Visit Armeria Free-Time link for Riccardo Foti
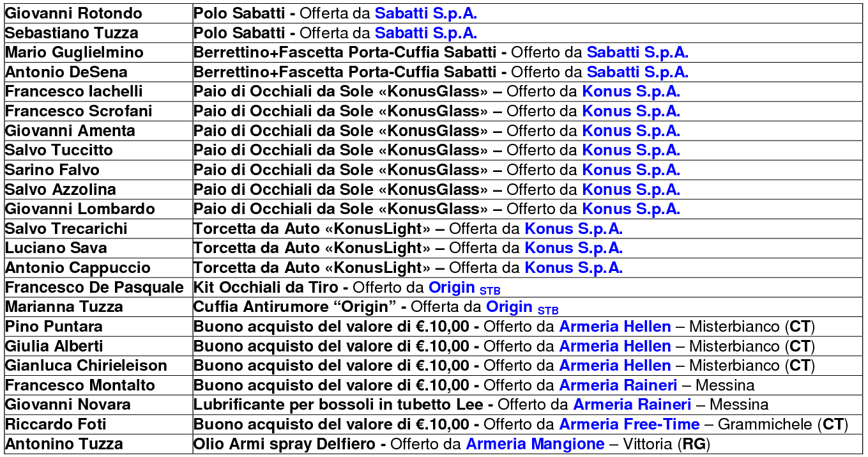Viewport: 868px width, 457px height. [630, 424]
